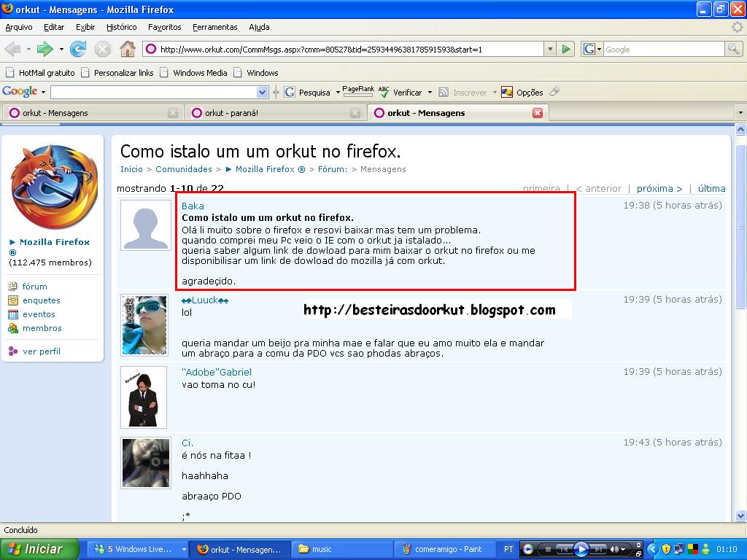This screenshot has width=747, height=560.
Task: Click the 'próxima >' pagination link
Action: click(x=659, y=188)
